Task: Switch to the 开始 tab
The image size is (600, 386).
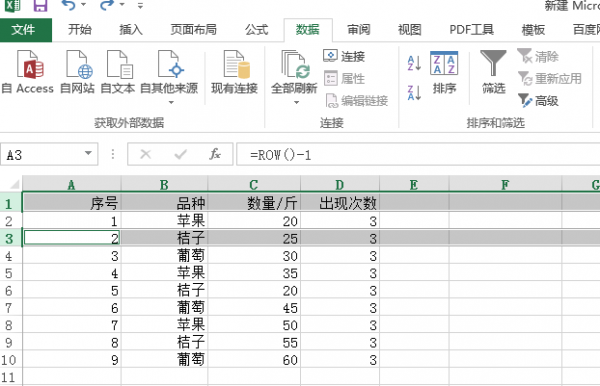Action: pos(80,30)
